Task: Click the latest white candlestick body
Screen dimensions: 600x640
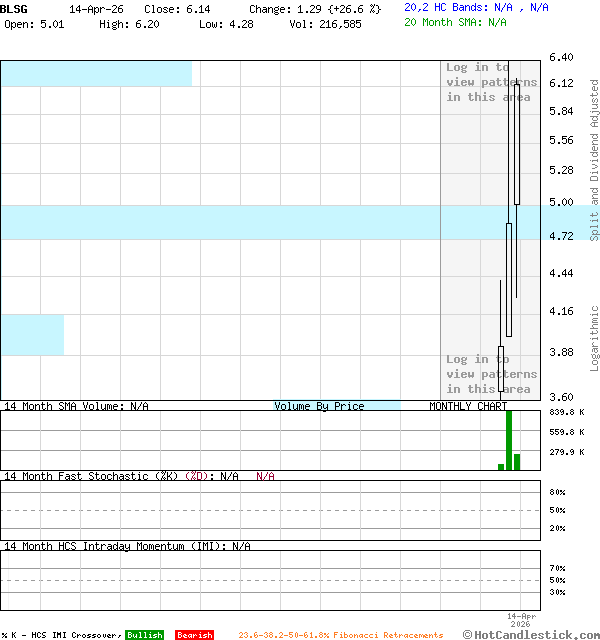Action: [x=517, y=145]
